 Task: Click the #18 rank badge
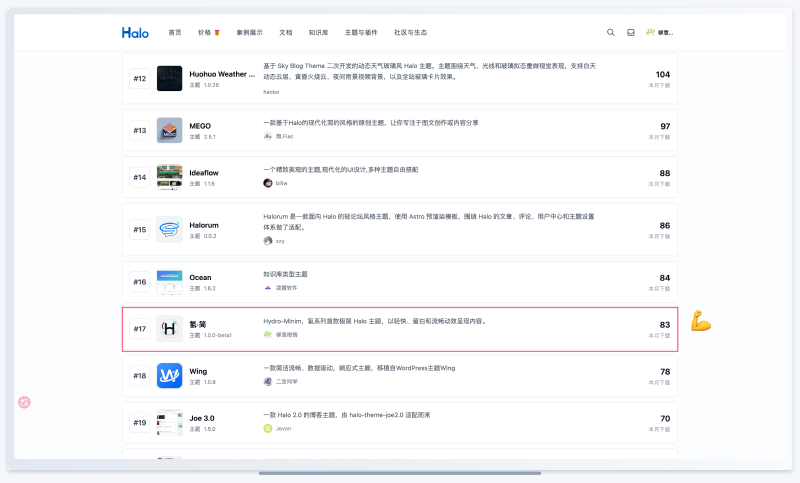tap(140, 376)
